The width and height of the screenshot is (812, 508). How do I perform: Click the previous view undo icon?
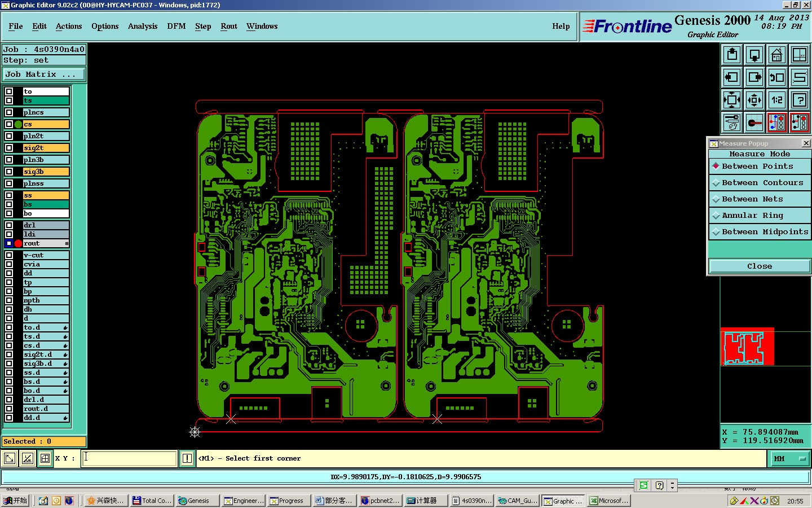pos(777,77)
